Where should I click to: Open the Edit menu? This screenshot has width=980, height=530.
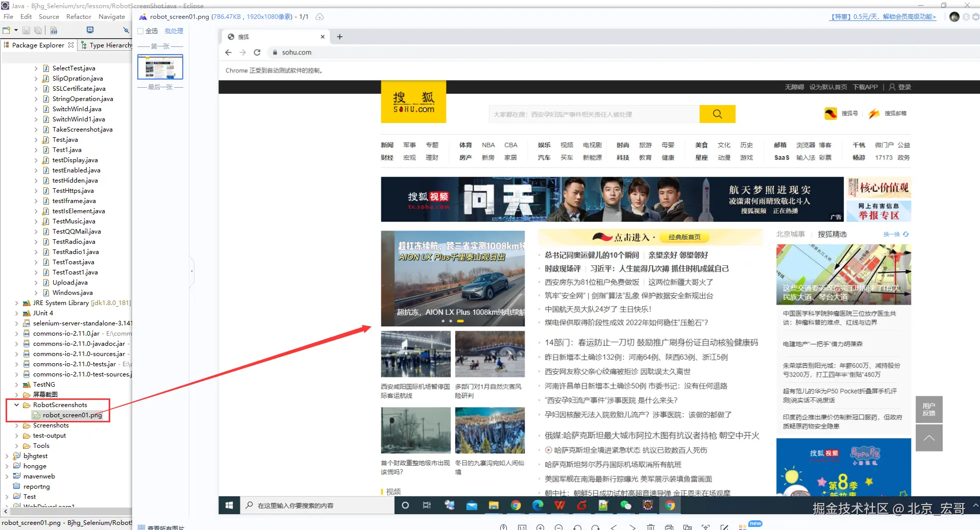(26, 16)
